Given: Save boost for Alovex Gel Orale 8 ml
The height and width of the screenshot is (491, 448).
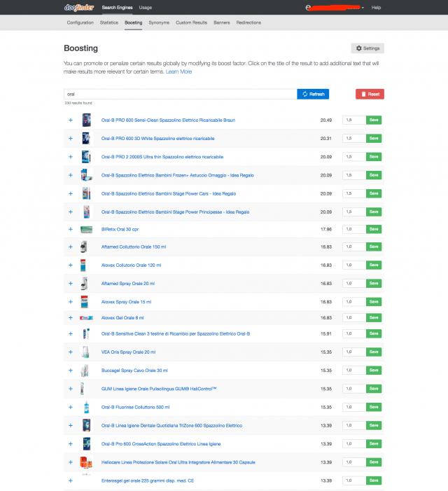Looking at the screenshot, I should point(374,318).
